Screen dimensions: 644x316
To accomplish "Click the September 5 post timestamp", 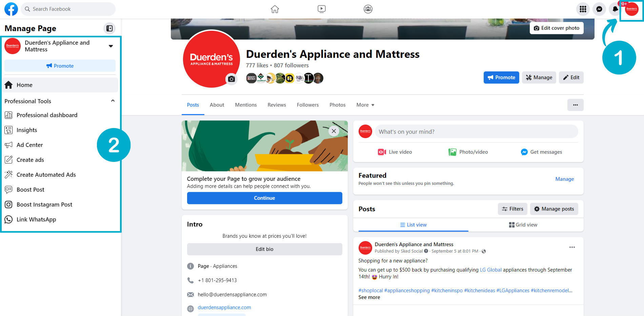I will (455, 251).
